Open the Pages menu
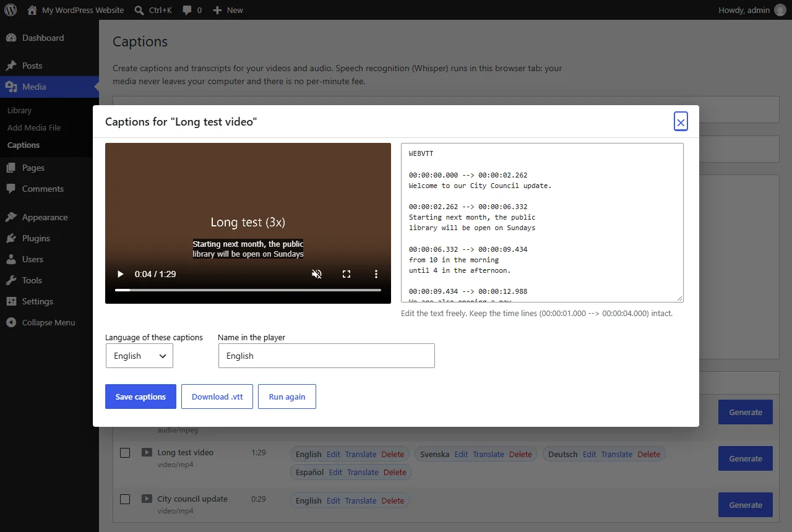The image size is (792, 532). 49,168
